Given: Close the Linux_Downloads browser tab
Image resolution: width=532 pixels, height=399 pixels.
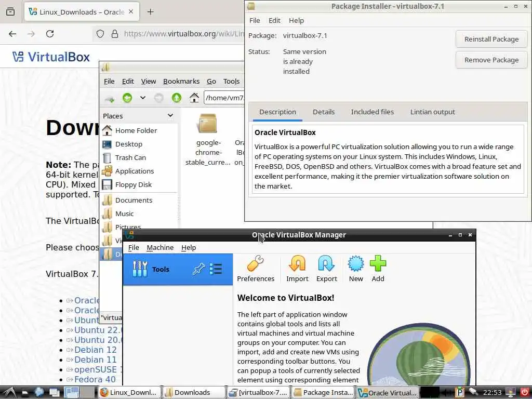Looking at the screenshot, I should (x=131, y=12).
